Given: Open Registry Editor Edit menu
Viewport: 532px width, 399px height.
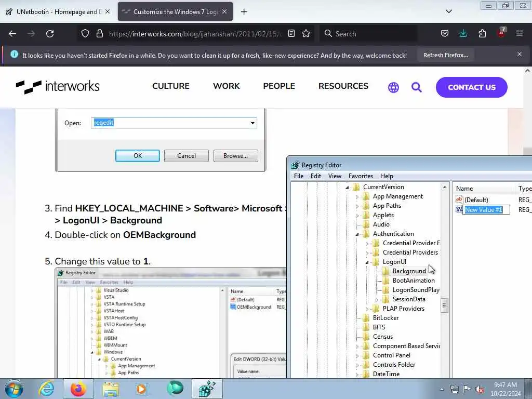Looking at the screenshot, I should click(x=315, y=176).
